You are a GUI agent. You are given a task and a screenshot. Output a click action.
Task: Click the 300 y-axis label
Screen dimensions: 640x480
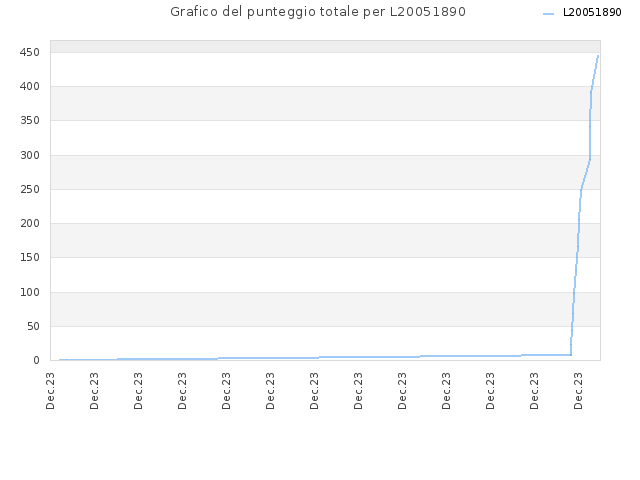pyautogui.click(x=30, y=155)
